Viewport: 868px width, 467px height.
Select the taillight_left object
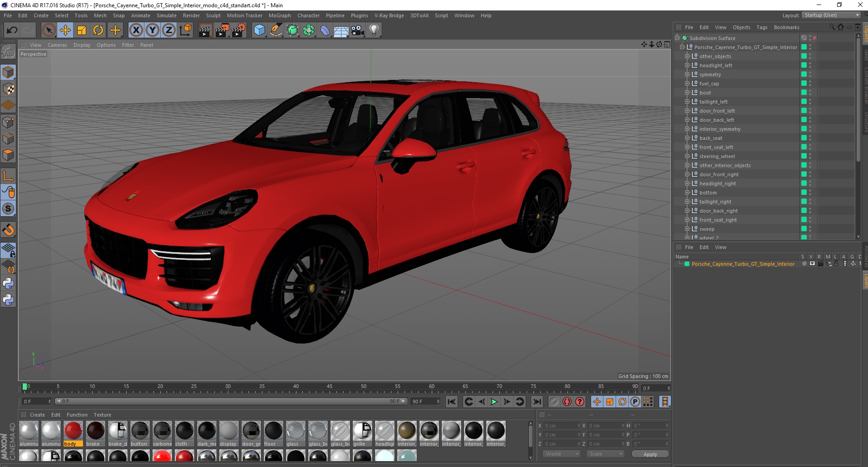coord(713,102)
